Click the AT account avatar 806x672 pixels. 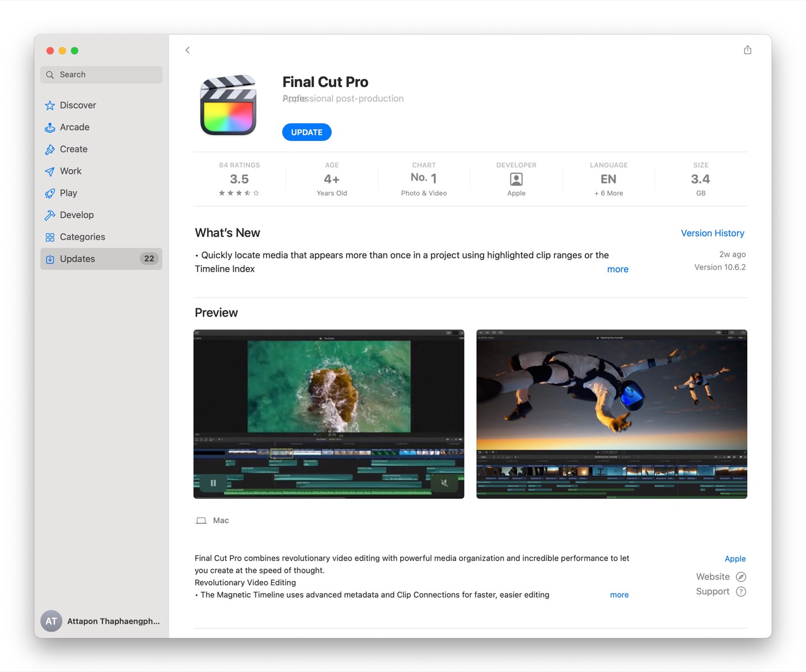[x=51, y=621]
